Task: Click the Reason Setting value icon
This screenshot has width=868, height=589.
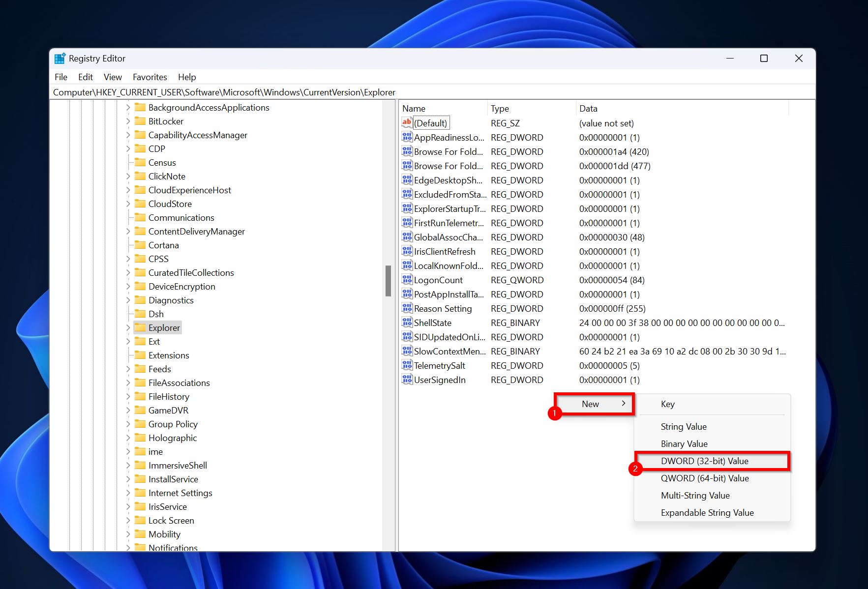Action: point(407,308)
